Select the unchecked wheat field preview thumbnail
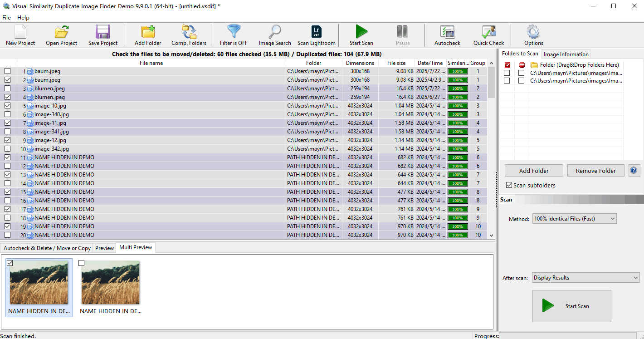Screen dimensions: 644x339 coord(111,283)
